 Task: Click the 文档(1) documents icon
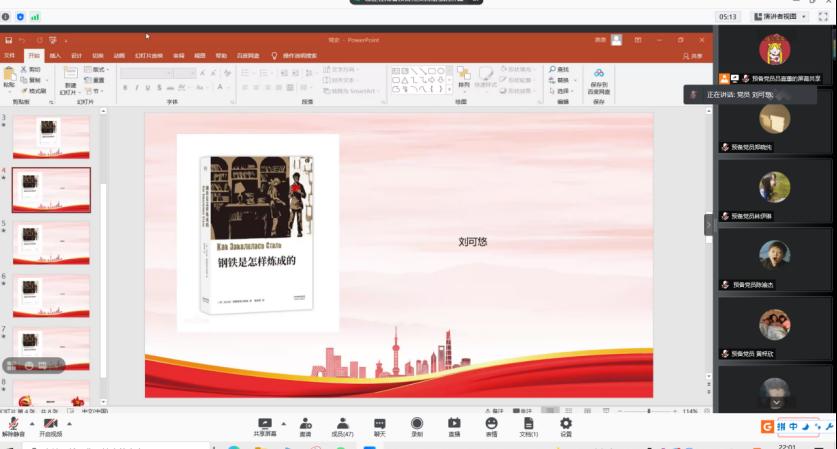click(528, 424)
